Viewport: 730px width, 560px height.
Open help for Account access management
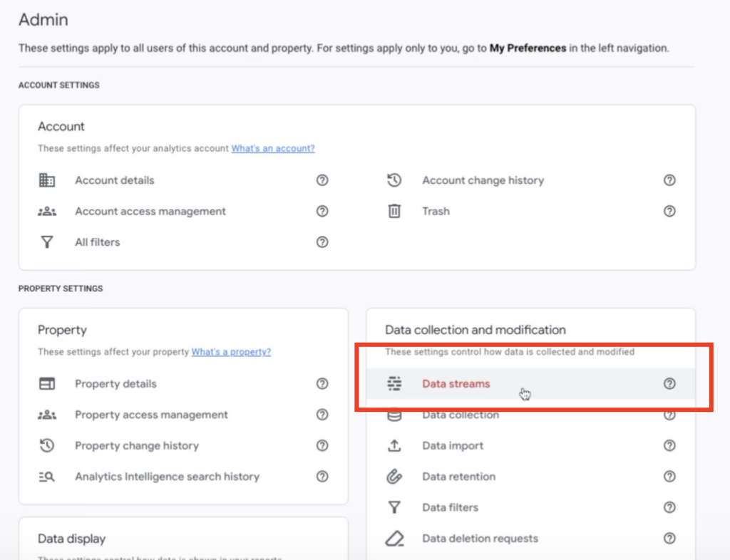click(x=322, y=211)
